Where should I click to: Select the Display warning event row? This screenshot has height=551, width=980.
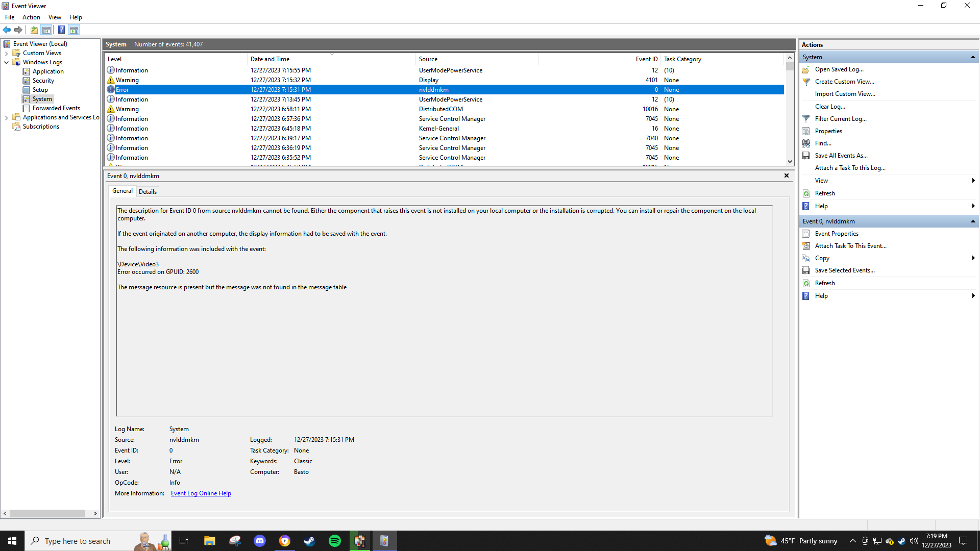(x=444, y=80)
